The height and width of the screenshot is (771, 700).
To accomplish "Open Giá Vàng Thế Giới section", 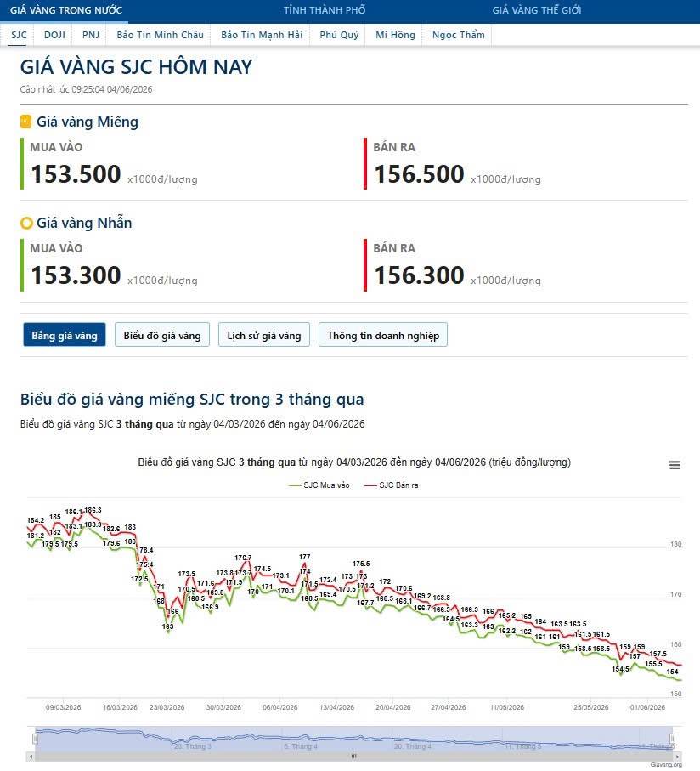I will click(x=537, y=10).
